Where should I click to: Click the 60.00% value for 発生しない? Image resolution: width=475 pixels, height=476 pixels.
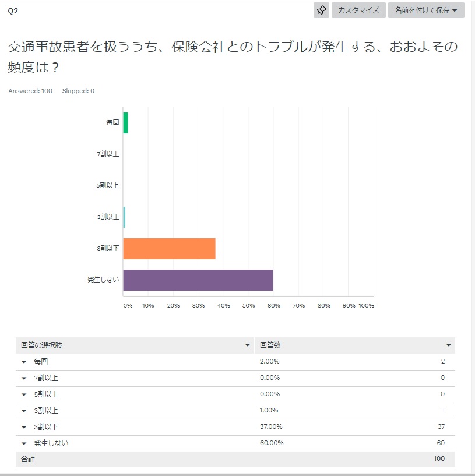pyautogui.click(x=272, y=443)
